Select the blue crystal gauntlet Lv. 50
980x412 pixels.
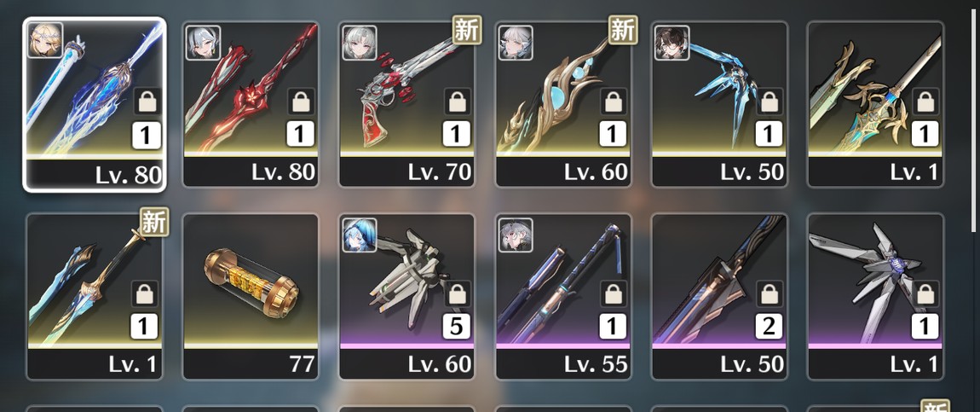point(719,104)
